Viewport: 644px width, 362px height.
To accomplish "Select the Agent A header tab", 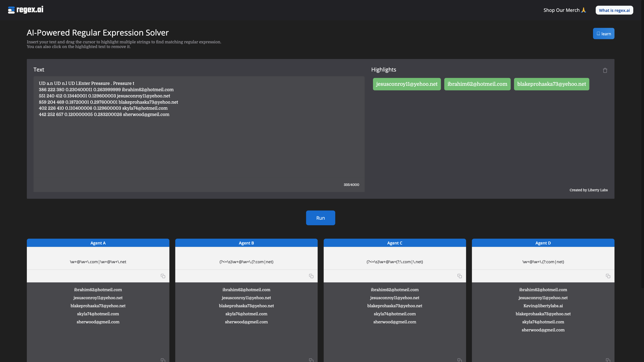I will tap(98, 243).
